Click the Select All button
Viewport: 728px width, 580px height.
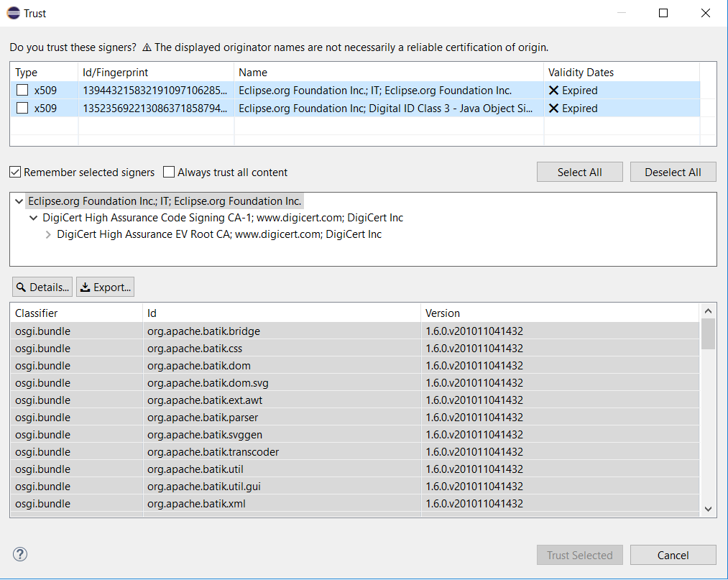tap(579, 172)
